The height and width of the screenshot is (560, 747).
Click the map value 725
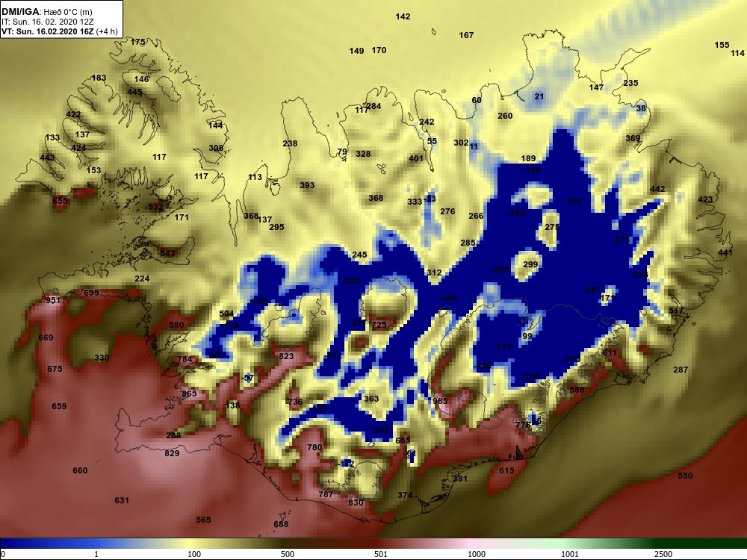379,325
